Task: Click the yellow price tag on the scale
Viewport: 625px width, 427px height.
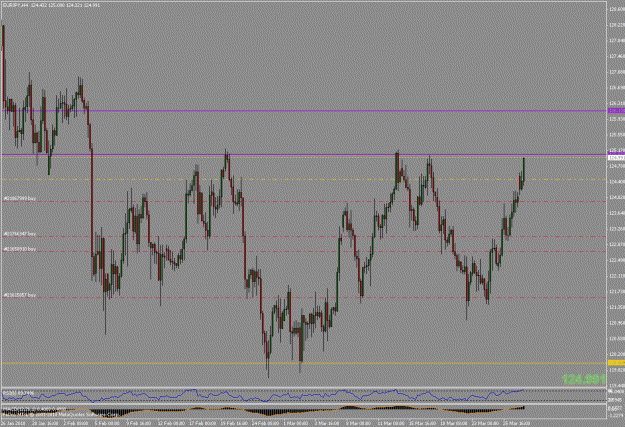Action: point(616,363)
